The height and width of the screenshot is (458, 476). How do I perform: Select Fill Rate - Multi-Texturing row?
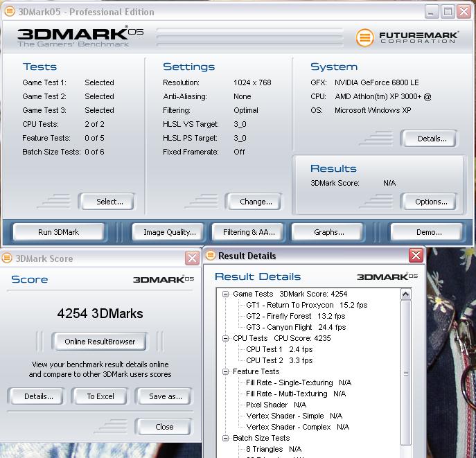tap(296, 394)
